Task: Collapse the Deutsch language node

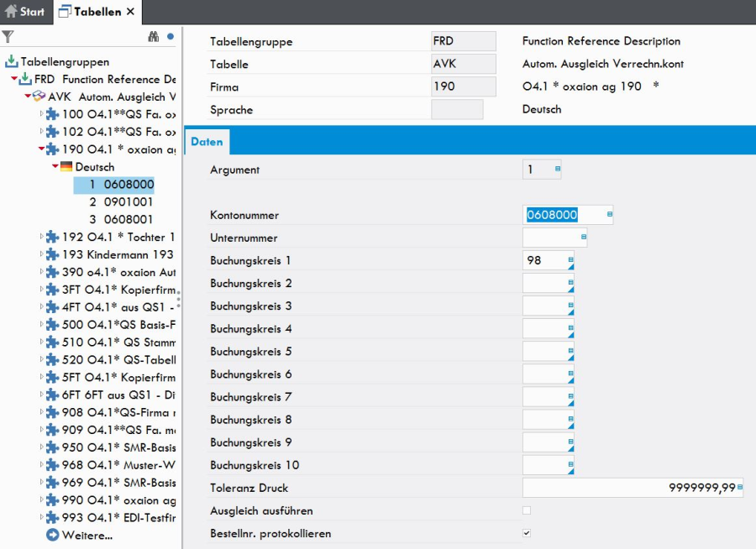Action: (x=55, y=167)
